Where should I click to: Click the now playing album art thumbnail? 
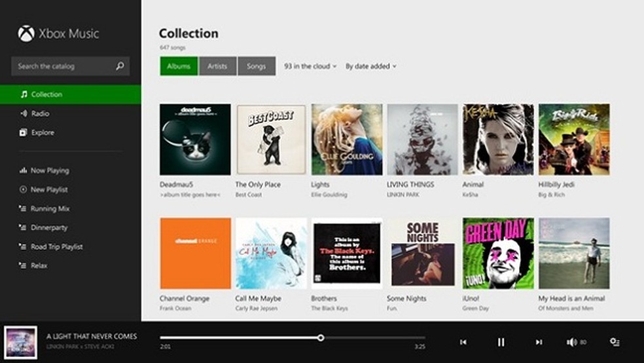(20, 343)
